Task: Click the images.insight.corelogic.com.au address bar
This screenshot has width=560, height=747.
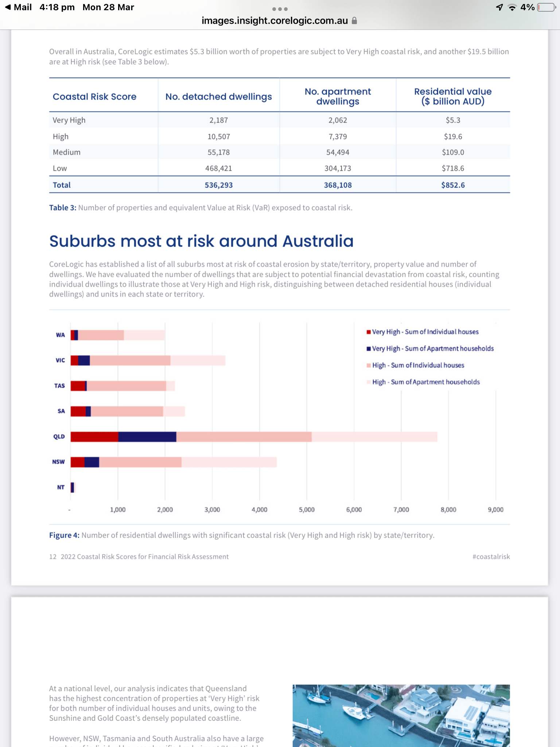Action: [x=275, y=21]
